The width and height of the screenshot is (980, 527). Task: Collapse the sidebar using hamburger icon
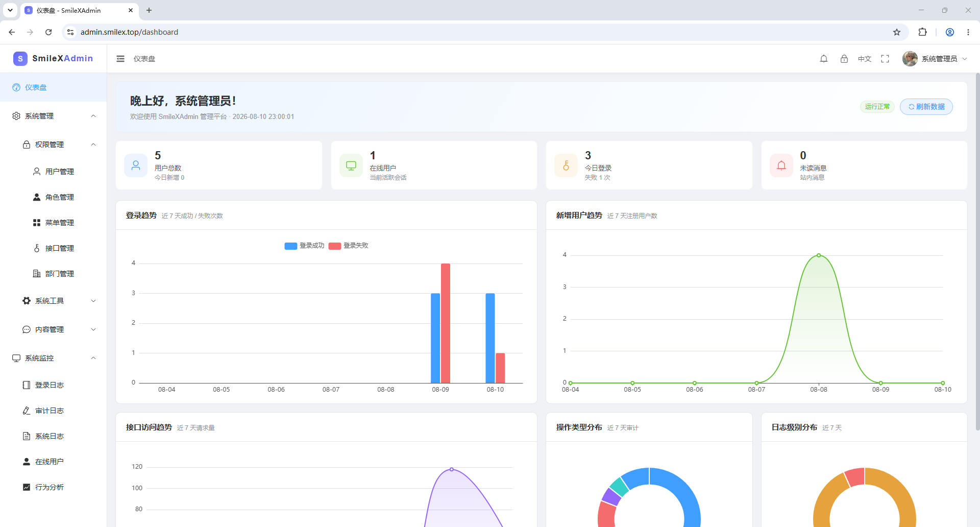[120, 59]
